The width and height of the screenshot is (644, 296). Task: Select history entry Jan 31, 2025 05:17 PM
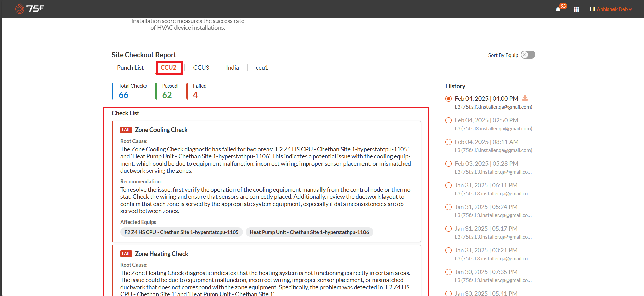pos(449,229)
